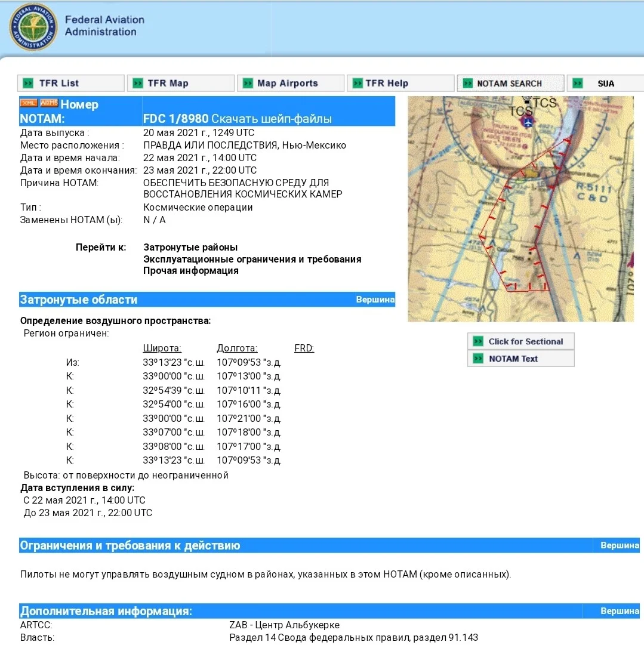The image size is (644, 645).
Task: Open the TFR Map tab
Action: coord(181,83)
